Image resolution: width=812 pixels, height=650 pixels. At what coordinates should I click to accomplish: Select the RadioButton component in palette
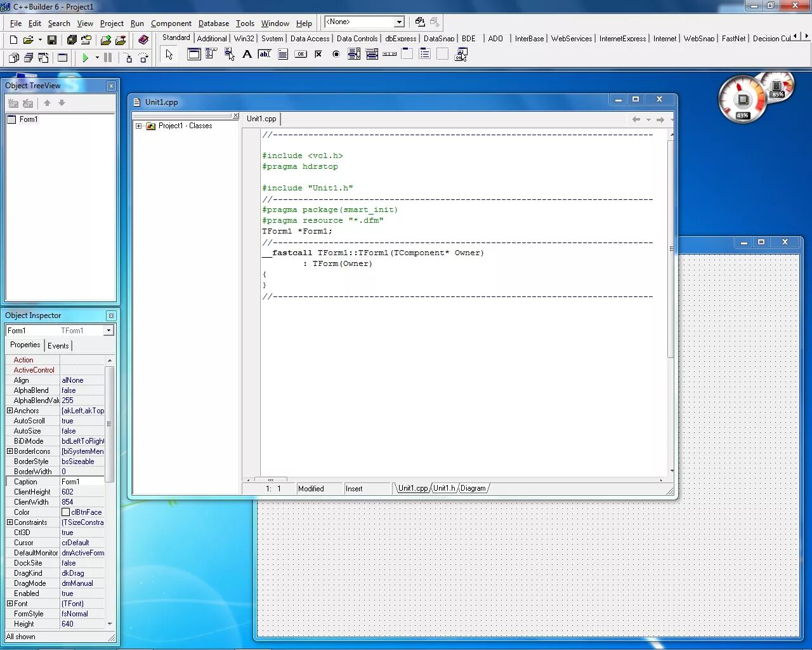(x=336, y=54)
